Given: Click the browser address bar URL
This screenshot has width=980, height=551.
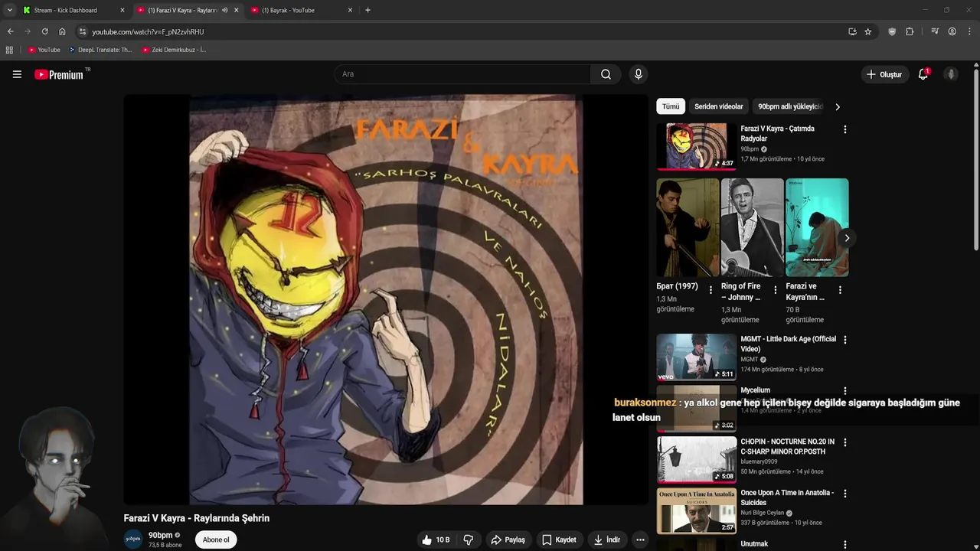Looking at the screenshot, I should pyautogui.click(x=148, y=32).
